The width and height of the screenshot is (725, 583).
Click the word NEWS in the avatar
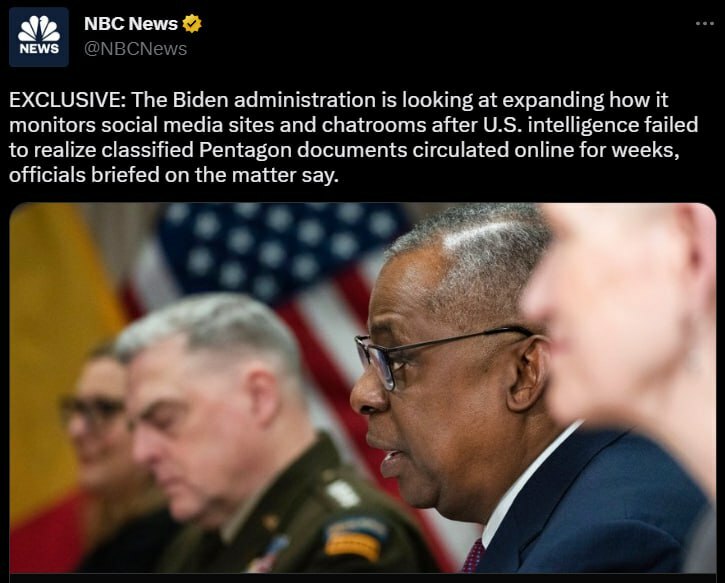[x=39, y=49]
